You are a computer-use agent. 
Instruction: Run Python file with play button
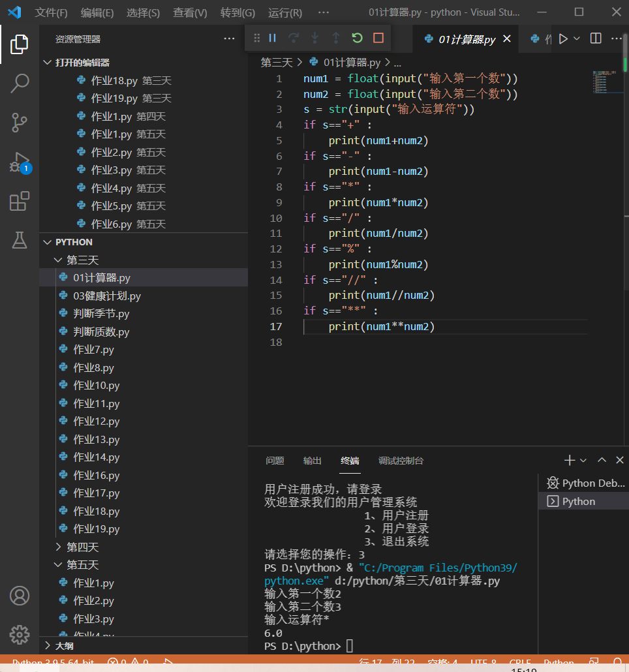coord(564,39)
